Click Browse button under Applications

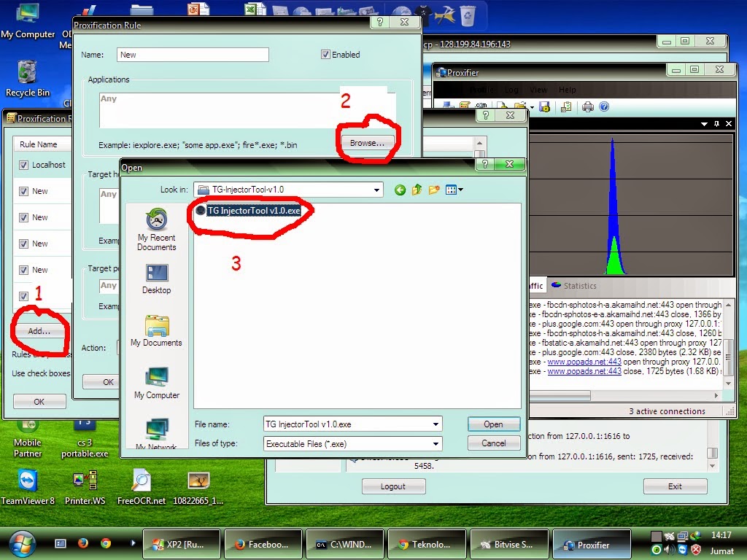(x=367, y=143)
